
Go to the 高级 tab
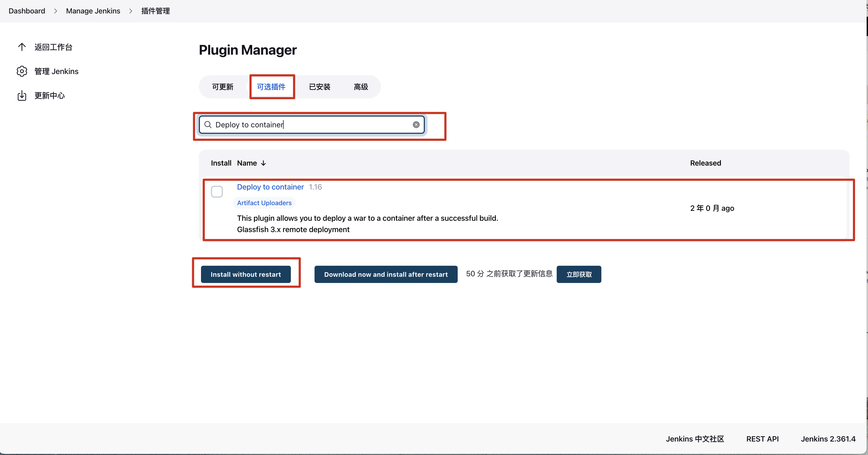361,87
